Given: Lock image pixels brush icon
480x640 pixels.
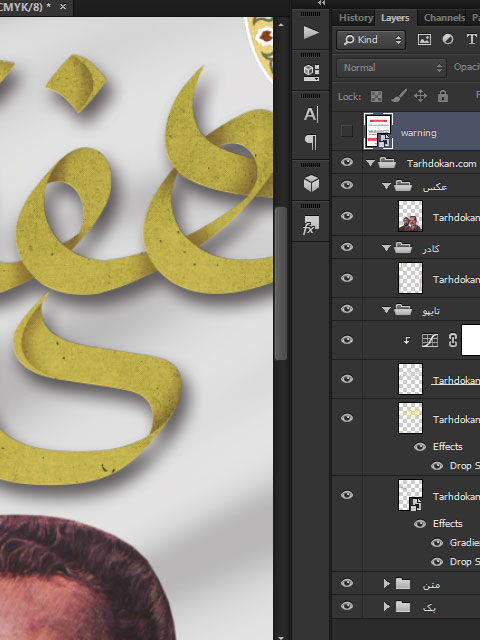Looking at the screenshot, I should click(x=398, y=96).
